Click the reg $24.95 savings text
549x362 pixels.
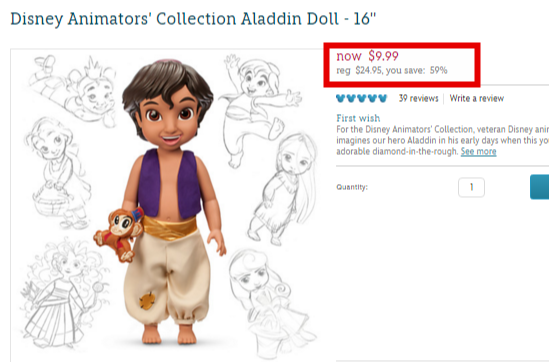point(392,70)
